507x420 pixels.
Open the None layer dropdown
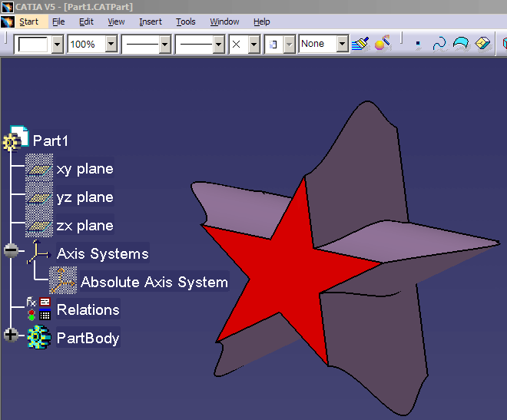[x=342, y=44]
